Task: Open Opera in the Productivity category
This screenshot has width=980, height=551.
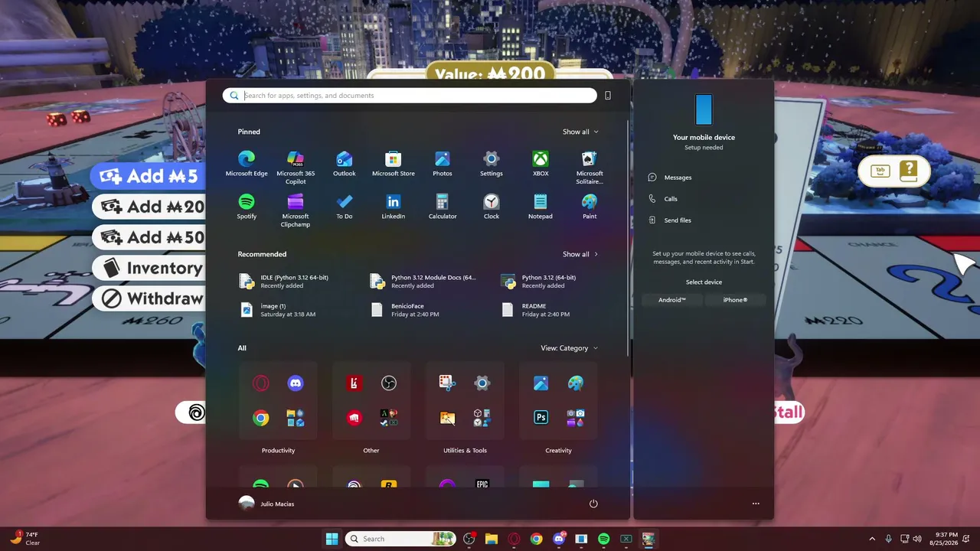Action: pos(261,383)
